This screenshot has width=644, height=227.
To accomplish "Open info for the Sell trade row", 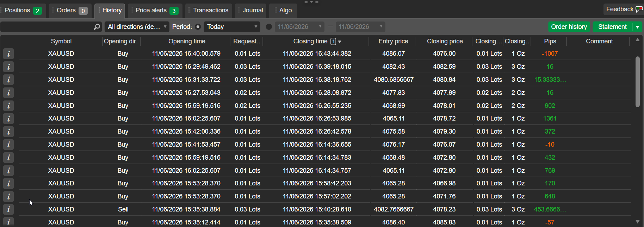I will [8, 209].
